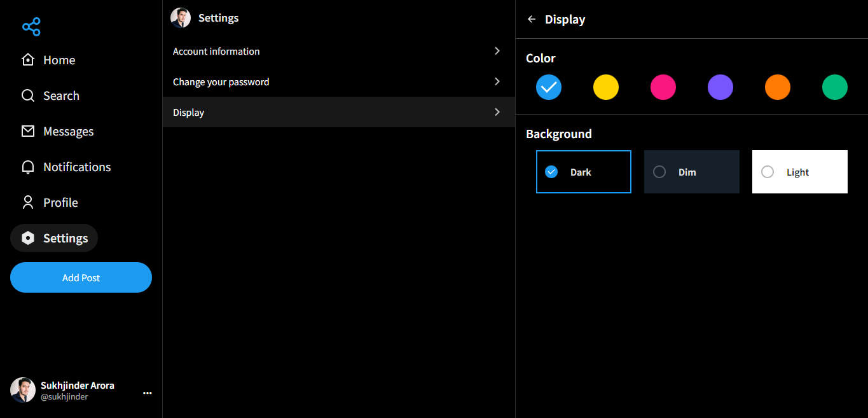The height and width of the screenshot is (418, 868).
Task: Choose the pink color swatch
Action: pyautogui.click(x=663, y=87)
